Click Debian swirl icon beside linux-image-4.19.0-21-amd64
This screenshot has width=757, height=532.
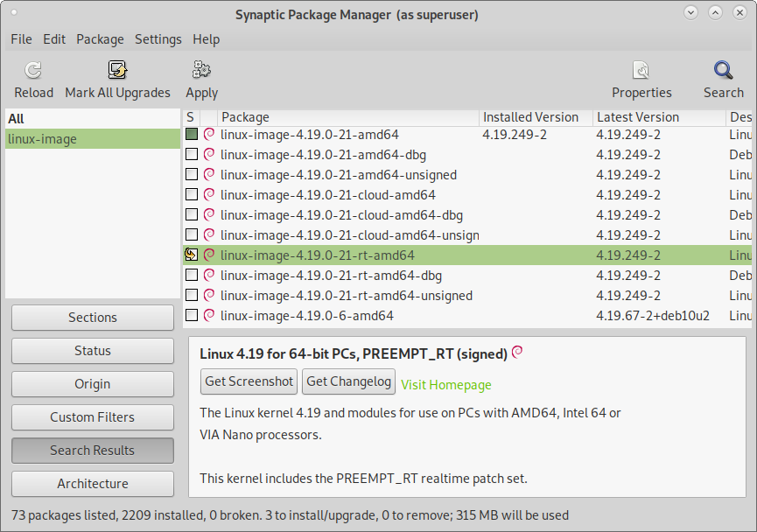point(209,134)
